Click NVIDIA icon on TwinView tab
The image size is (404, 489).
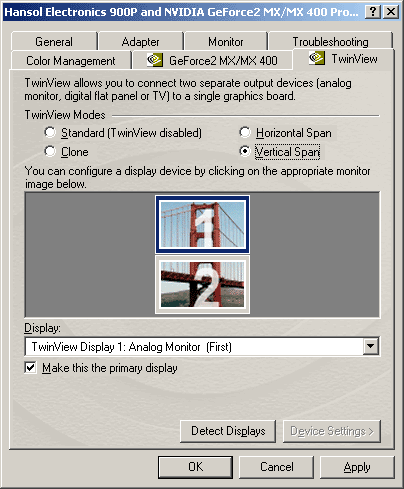[x=317, y=58]
